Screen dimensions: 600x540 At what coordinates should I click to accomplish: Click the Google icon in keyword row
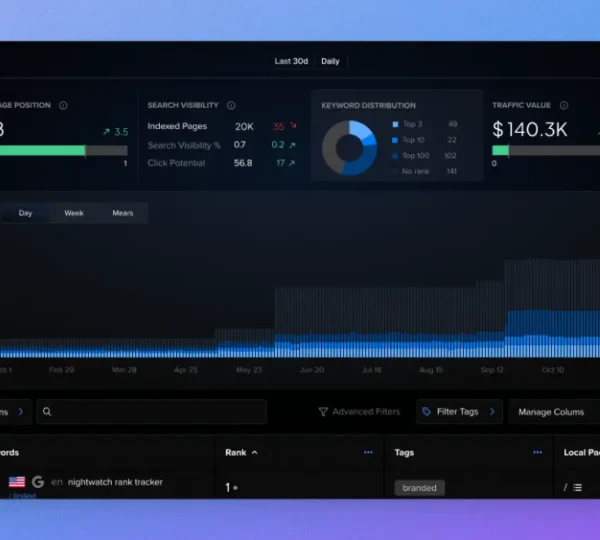(x=38, y=482)
